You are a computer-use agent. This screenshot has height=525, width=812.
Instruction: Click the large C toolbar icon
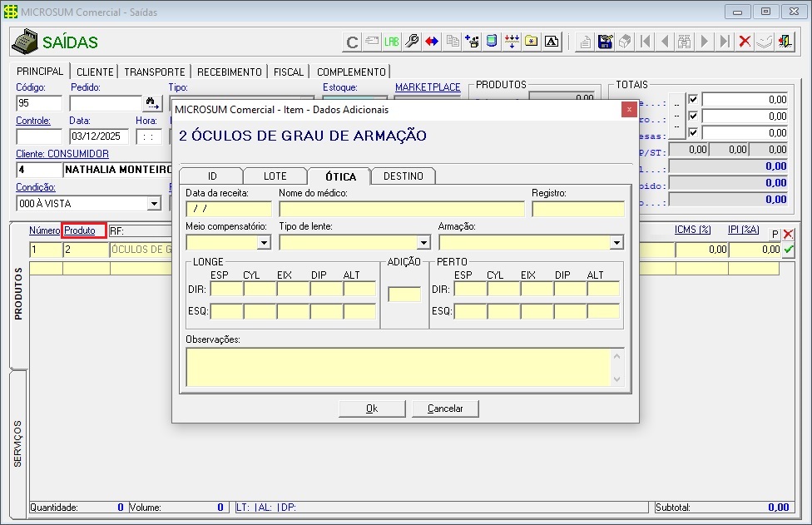(x=352, y=42)
